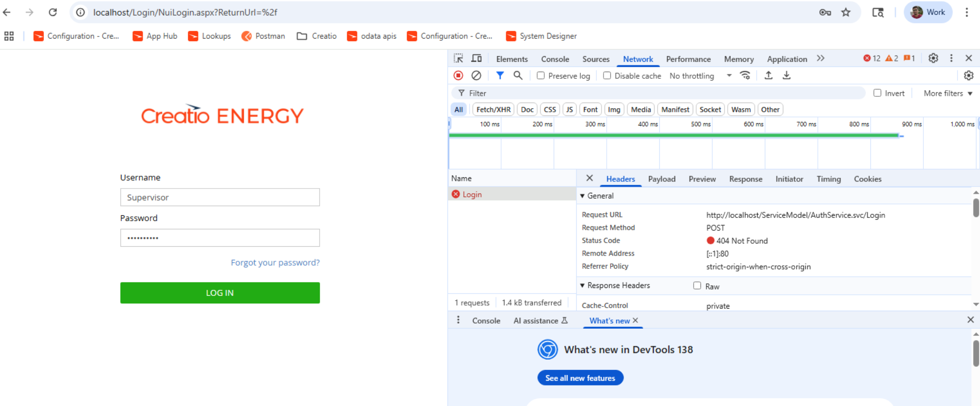
Task: Export HAR file with download arrow
Action: click(x=786, y=76)
